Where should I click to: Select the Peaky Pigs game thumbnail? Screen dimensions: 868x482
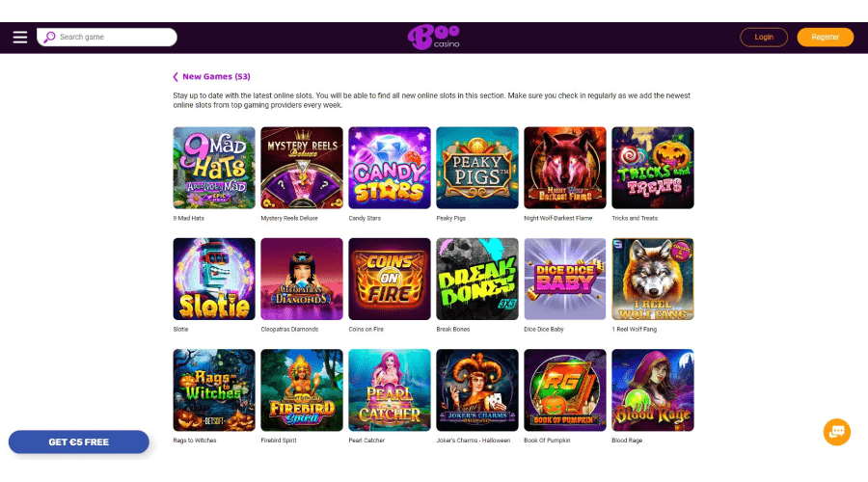click(x=477, y=168)
